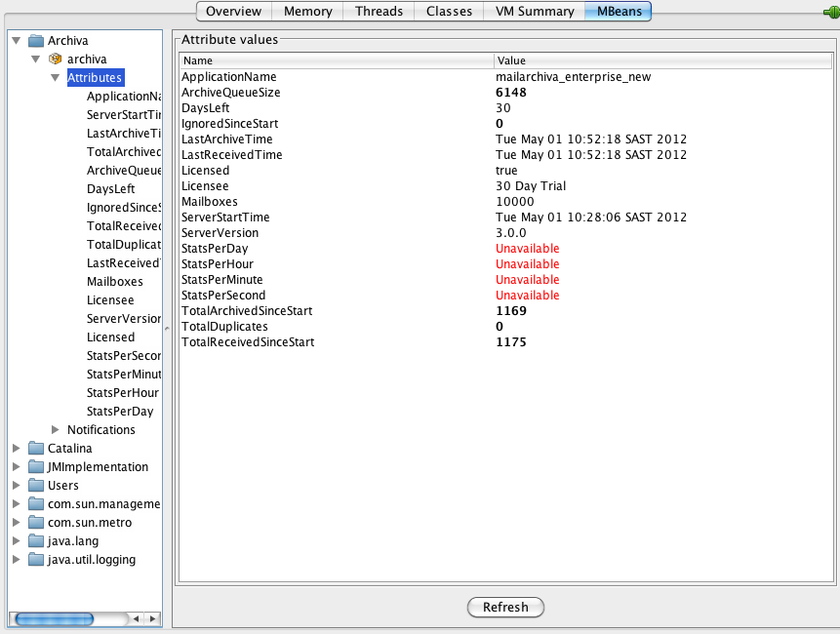Click the horizontal tree scrollbar thumb
840x634 pixels.
tap(54, 619)
